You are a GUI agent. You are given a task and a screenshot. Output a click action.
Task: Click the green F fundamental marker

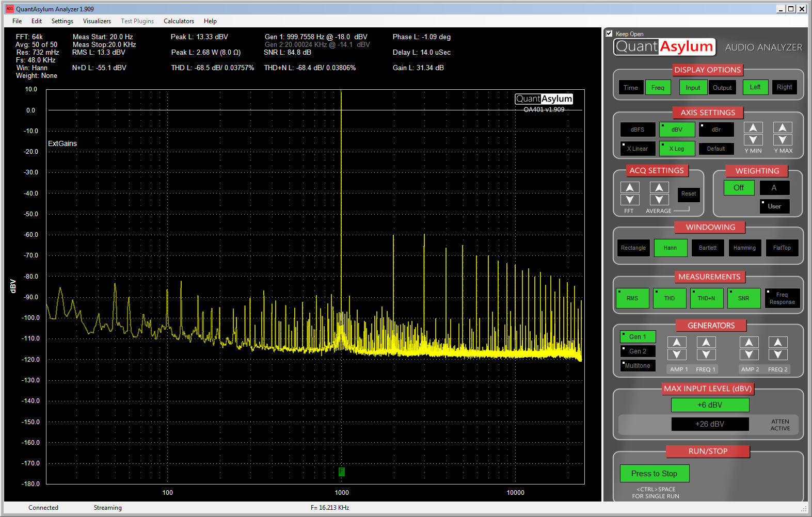[x=341, y=472]
